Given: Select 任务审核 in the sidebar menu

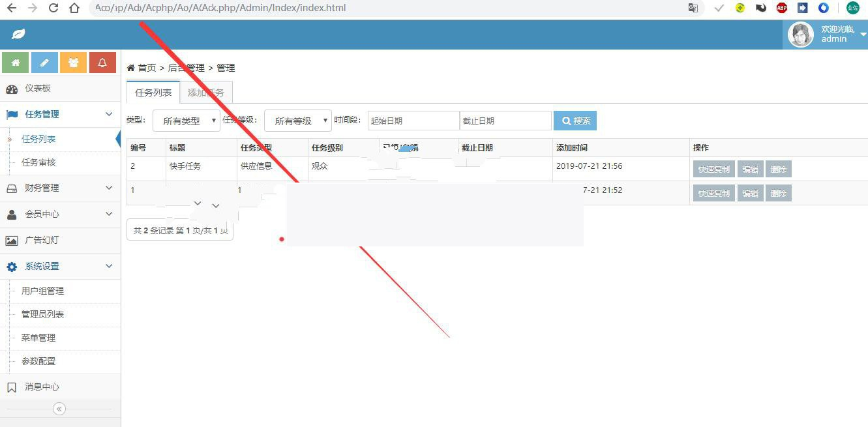Looking at the screenshot, I should pyautogui.click(x=39, y=162).
